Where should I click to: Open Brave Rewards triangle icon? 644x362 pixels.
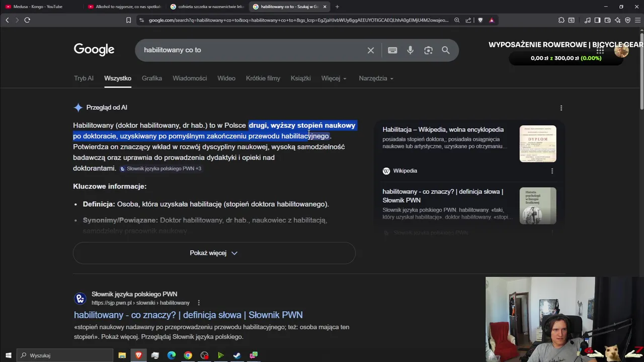(x=492, y=20)
